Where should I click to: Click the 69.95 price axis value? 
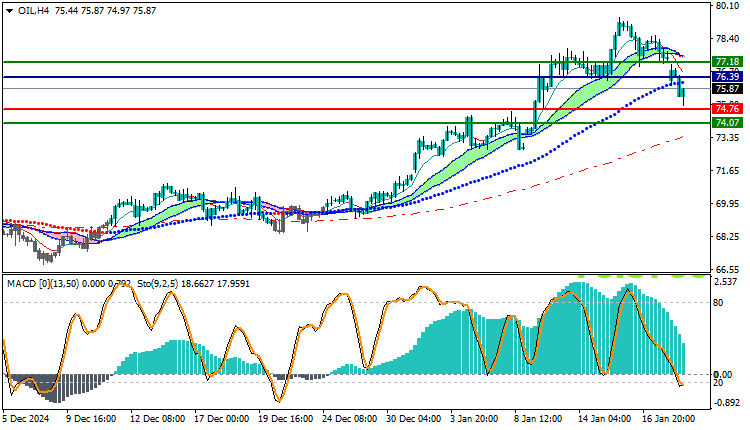(728, 204)
